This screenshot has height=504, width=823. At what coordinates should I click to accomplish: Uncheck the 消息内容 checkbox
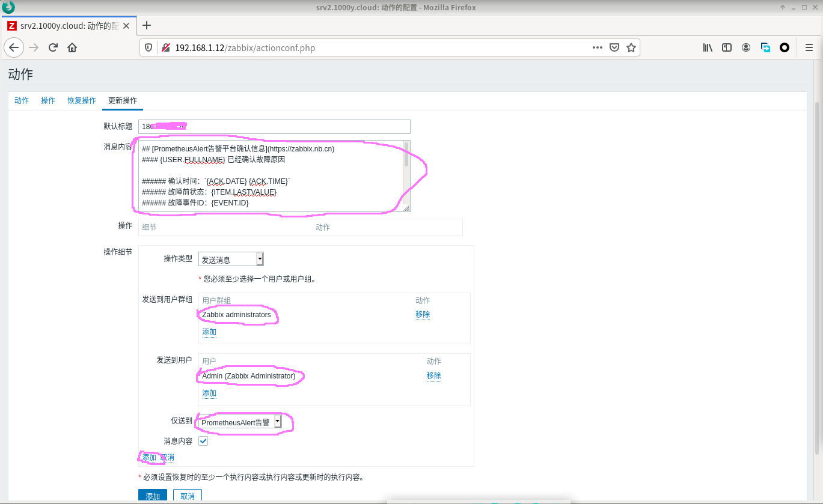203,441
